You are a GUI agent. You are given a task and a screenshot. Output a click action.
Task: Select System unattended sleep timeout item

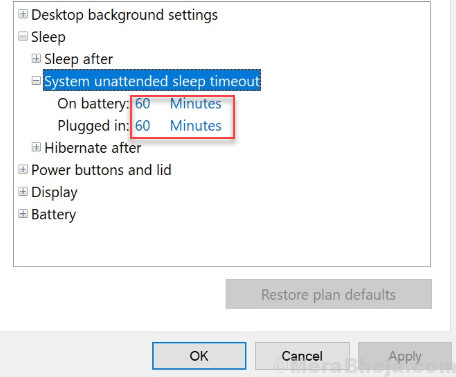152,81
